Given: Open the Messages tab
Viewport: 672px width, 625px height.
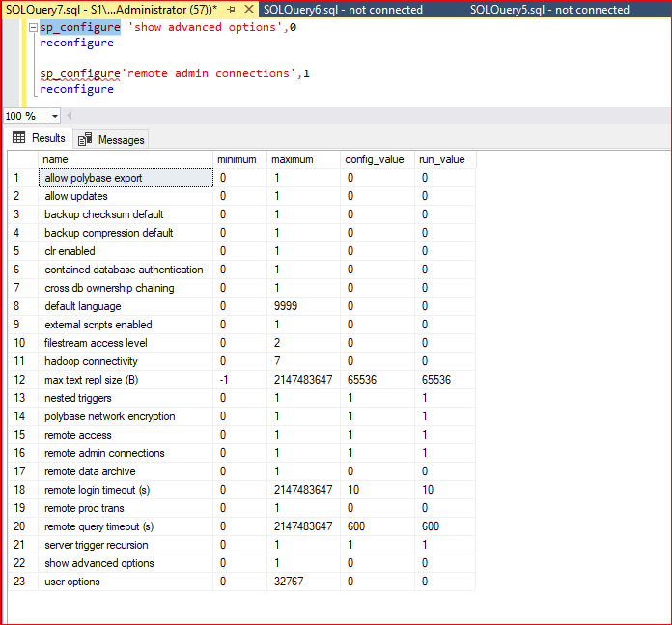Looking at the screenshot, I should pyautogui.click(x=120, y=139).
